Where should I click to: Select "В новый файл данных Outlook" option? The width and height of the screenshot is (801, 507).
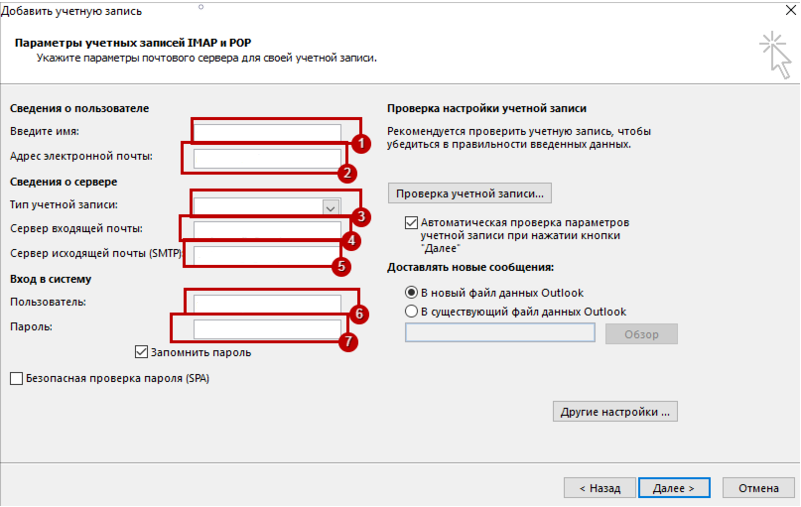tap(411, 292)
